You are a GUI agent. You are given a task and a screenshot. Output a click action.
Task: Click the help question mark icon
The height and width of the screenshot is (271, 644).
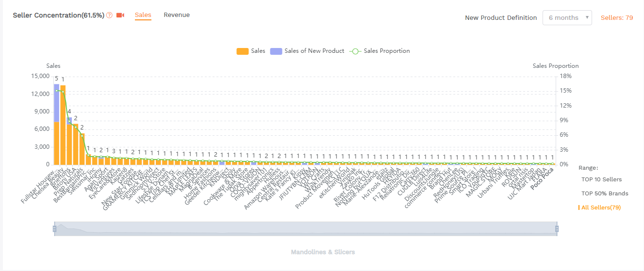click(x=109, y=16)
